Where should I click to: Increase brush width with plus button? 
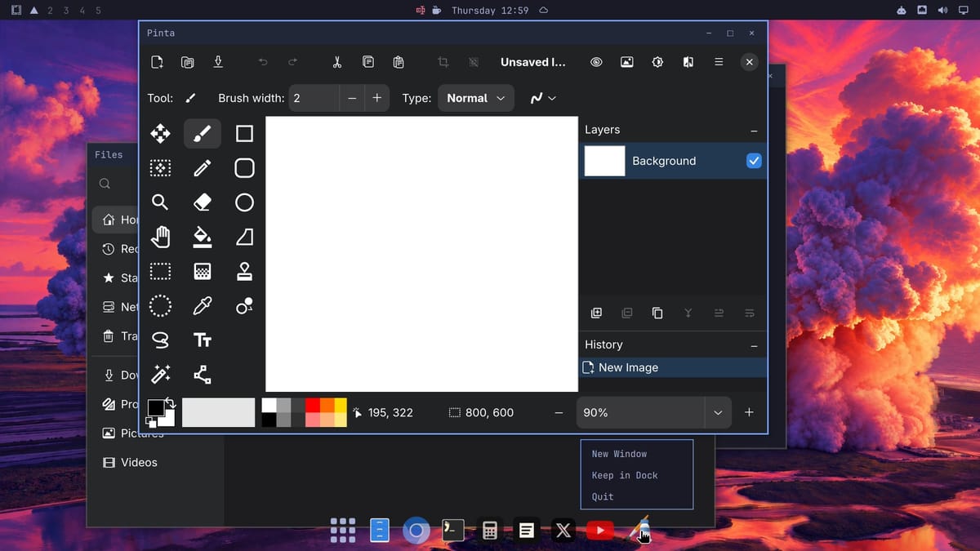pyautogui.click(x=376, y=98)
